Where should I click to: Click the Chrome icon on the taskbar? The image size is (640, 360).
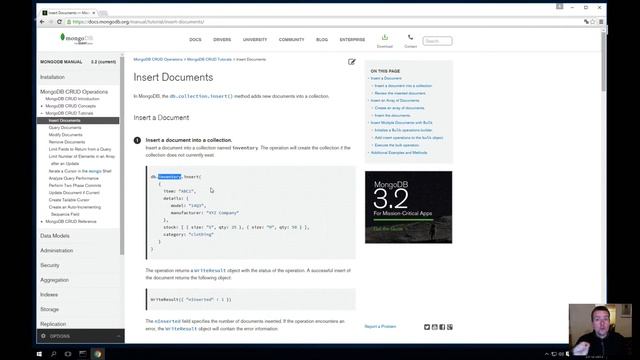(98, 354)
